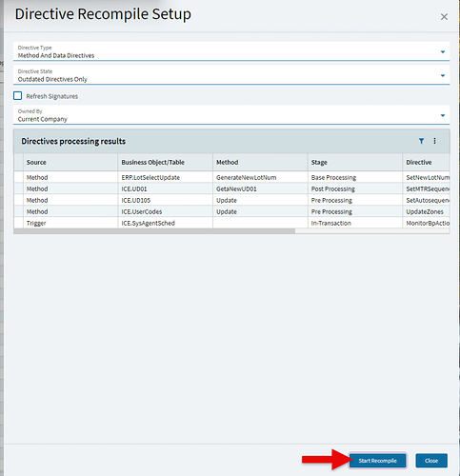Viewport: 460px width, 476px height.
Task: Enable the Refresh Signatures checkbox
Action: pyautogui.click(x=18, y=95)
